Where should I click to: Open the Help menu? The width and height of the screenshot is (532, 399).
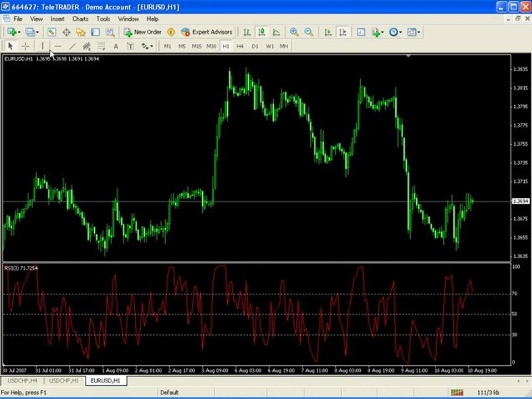tap(152, 19)
